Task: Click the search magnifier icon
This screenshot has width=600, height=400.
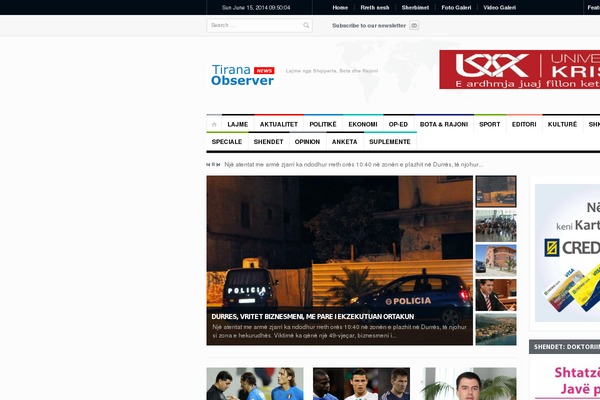Action: [306, 25]
